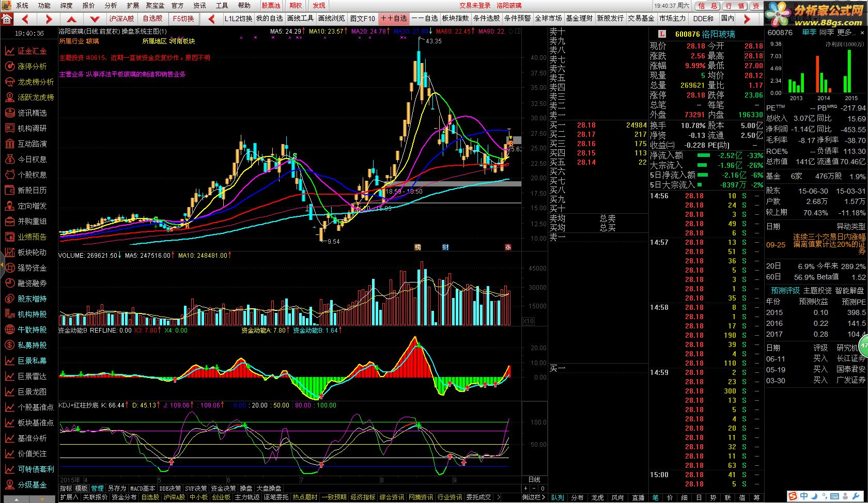This screenshot has height=503, width=868.
Task: Remove stock with －－自选 button
Action: (x=425, y=19)
